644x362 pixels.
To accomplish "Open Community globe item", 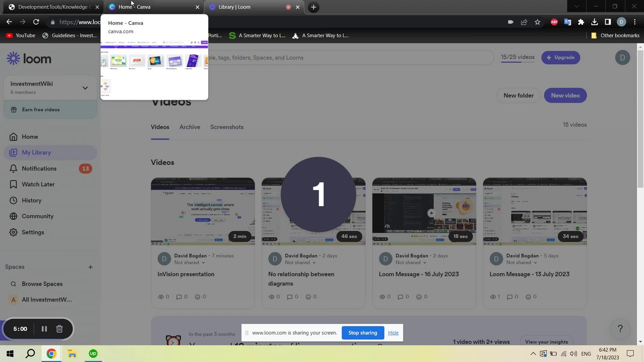I will [13, 216].
